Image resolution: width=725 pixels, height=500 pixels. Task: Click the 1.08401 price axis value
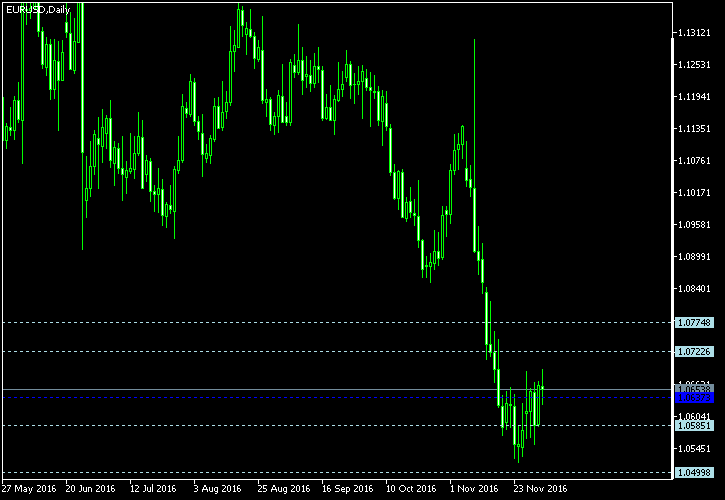(694, 289)
